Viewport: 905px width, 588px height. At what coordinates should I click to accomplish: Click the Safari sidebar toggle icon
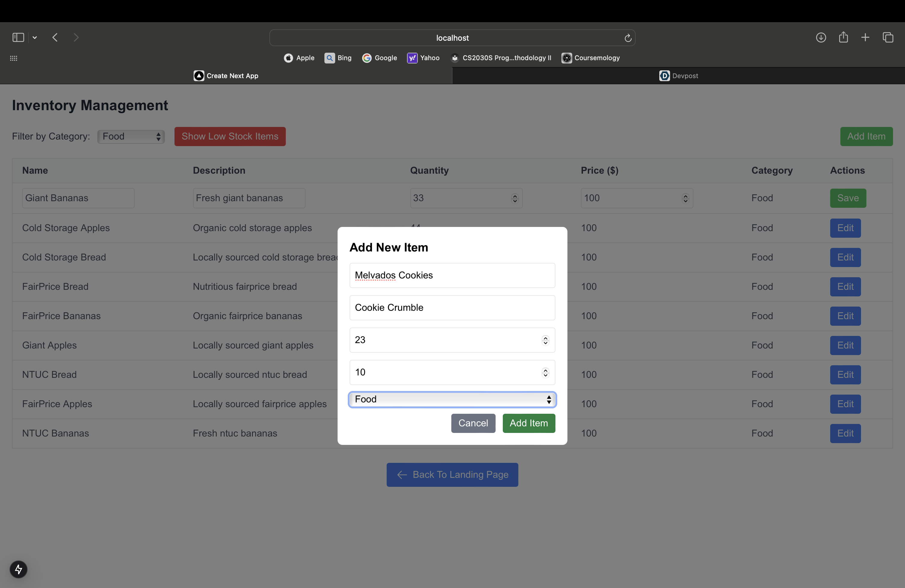pyautogui.click(x=18, y=37)
